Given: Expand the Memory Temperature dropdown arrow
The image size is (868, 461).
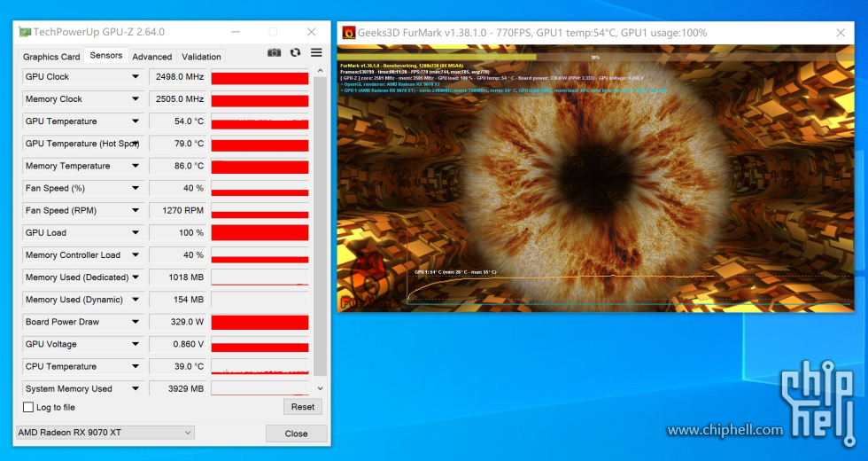Looking at the screenshot, I should [x=135, y=166].
